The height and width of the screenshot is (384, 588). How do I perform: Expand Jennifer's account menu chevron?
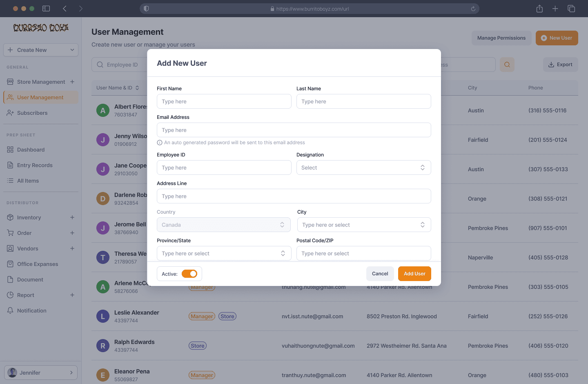click(71, 373)
